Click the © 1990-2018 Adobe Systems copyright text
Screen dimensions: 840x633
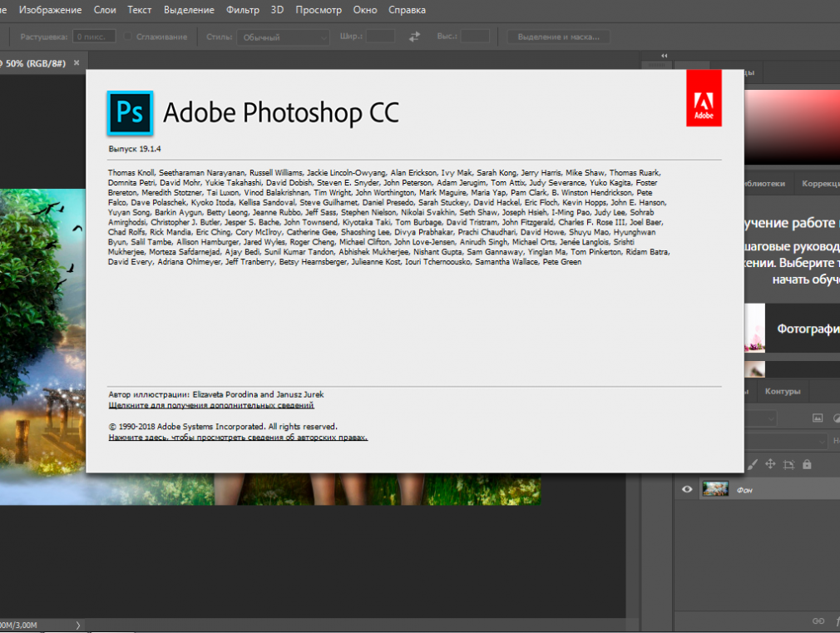click(223, 427)
